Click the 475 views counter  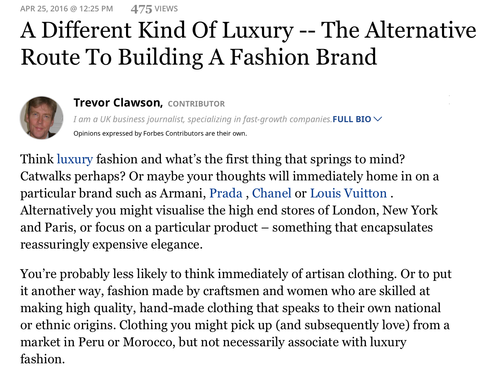coord(154,9)
